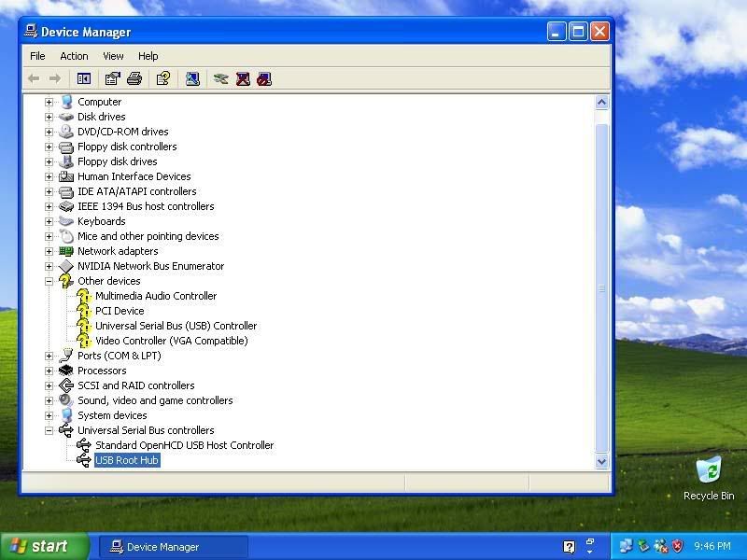Click the scrollbar down arrow in device list
This screenshot has height=560, width=747.
(601, 461)
